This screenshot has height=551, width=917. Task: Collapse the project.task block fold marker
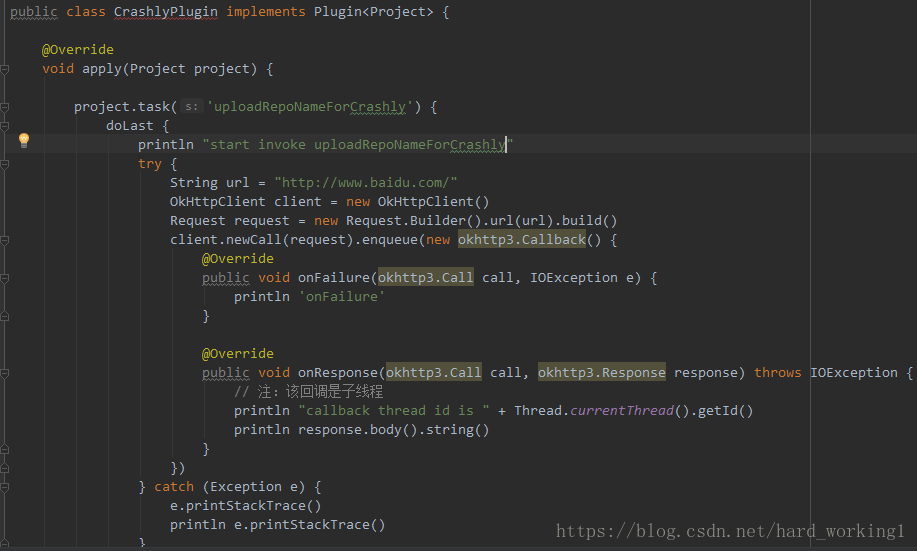coord(5,108)
